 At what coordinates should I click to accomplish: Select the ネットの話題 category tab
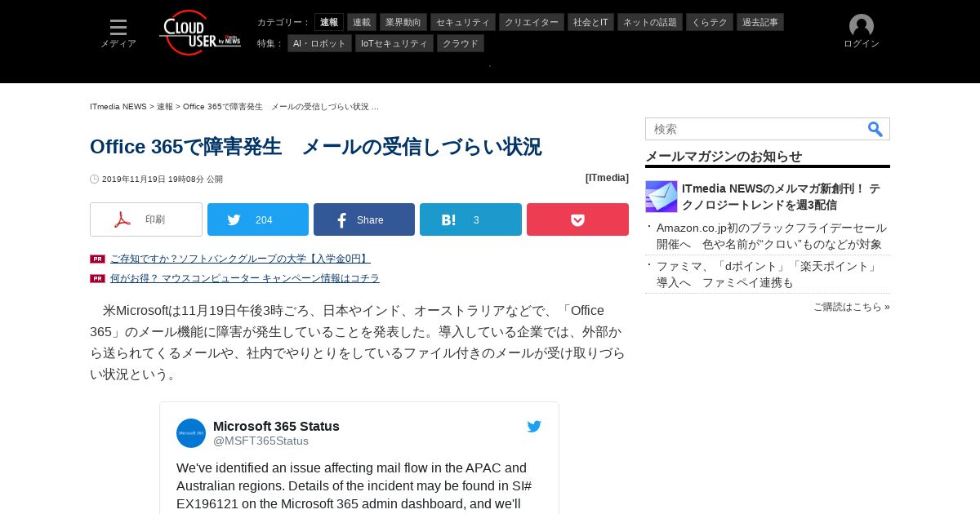click(650, 22)
